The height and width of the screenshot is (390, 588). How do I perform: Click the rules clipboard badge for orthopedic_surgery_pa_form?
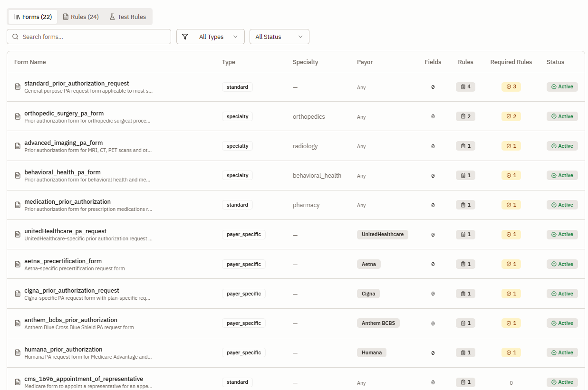(465, 116)
